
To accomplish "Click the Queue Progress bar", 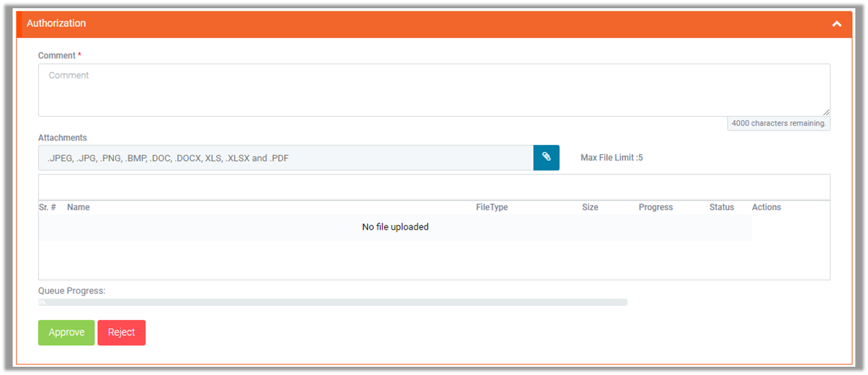I will (333, 303).
